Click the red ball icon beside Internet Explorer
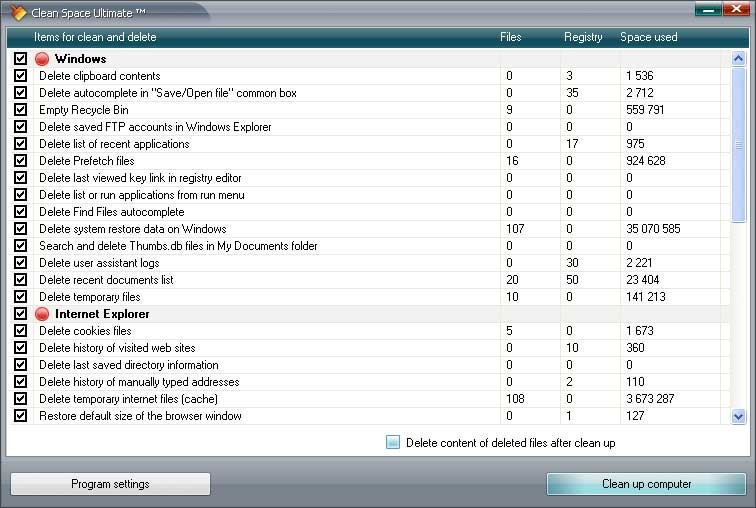756x508 pixels. (x=42, y=314)
